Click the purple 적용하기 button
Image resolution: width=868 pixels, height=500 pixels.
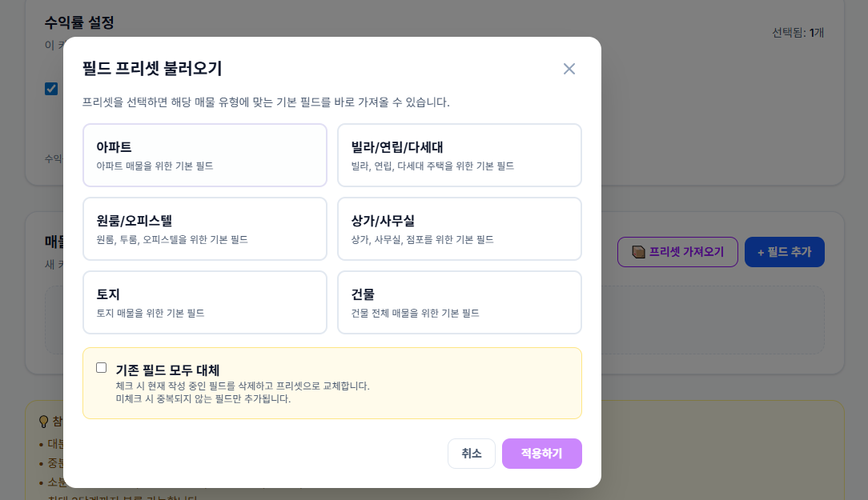(542, 454)
